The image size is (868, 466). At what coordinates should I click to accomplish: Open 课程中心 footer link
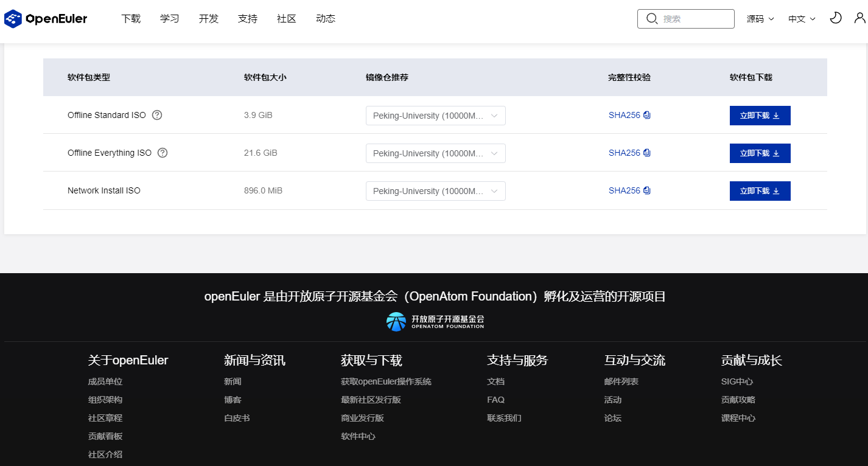738,418
